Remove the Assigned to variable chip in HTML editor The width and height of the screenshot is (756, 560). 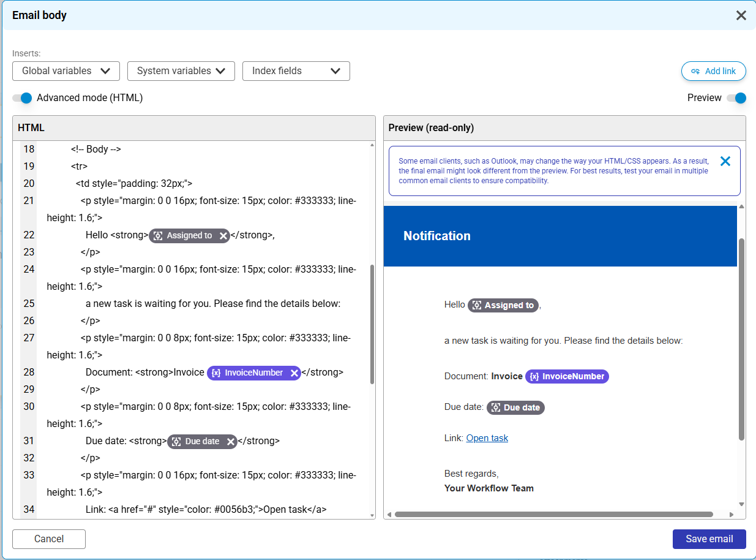223,236
